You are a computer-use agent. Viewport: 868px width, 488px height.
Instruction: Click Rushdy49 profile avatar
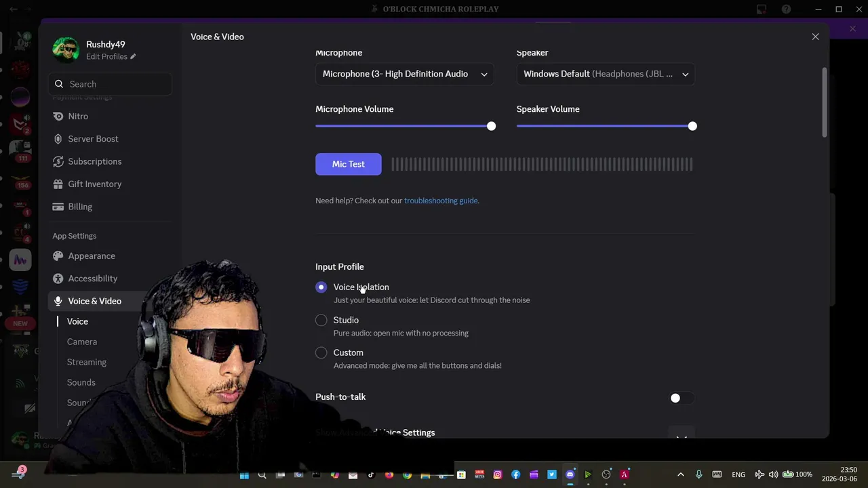pyautogui.click(x=66, y=50)
